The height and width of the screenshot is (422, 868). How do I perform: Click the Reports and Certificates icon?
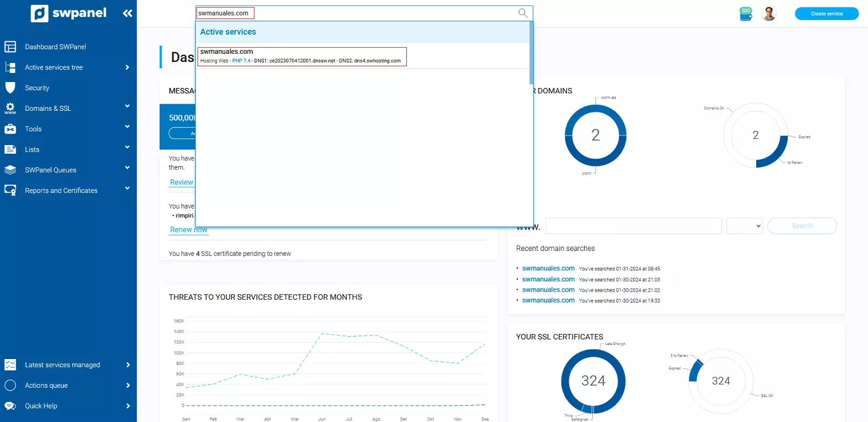click(x=10, y=191)
